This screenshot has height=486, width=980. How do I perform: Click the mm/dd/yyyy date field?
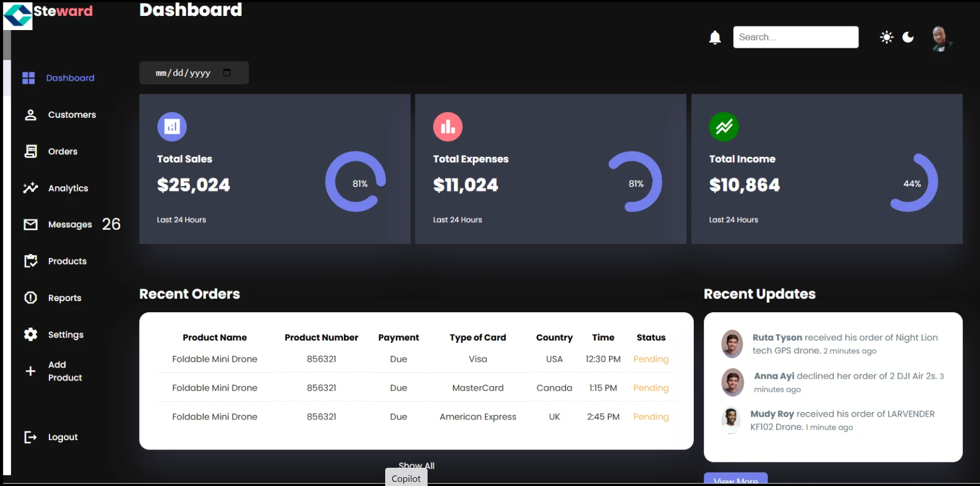pyautogui.click(x=183, y=73)
